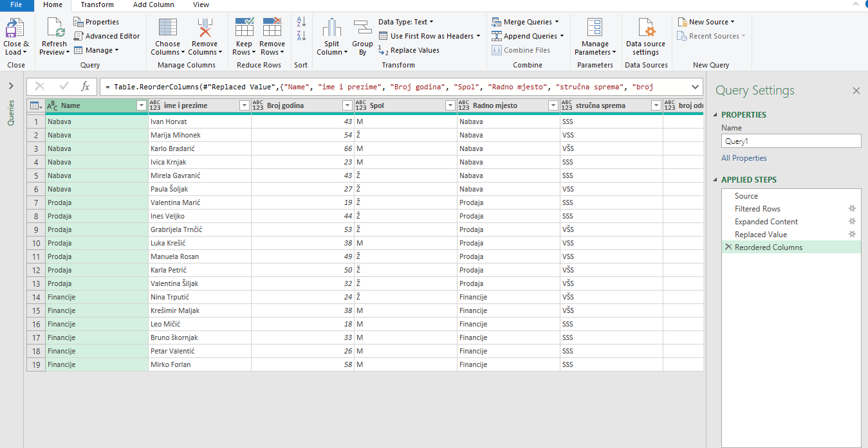Click the Refresh Preview icon
868x448 pixels.
tap(55, 29)
